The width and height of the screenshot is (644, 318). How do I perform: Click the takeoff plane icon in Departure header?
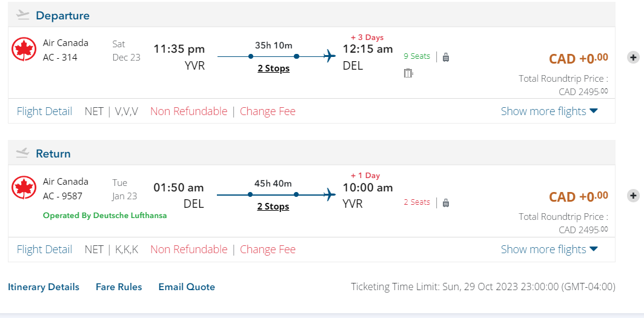point(22,15)
